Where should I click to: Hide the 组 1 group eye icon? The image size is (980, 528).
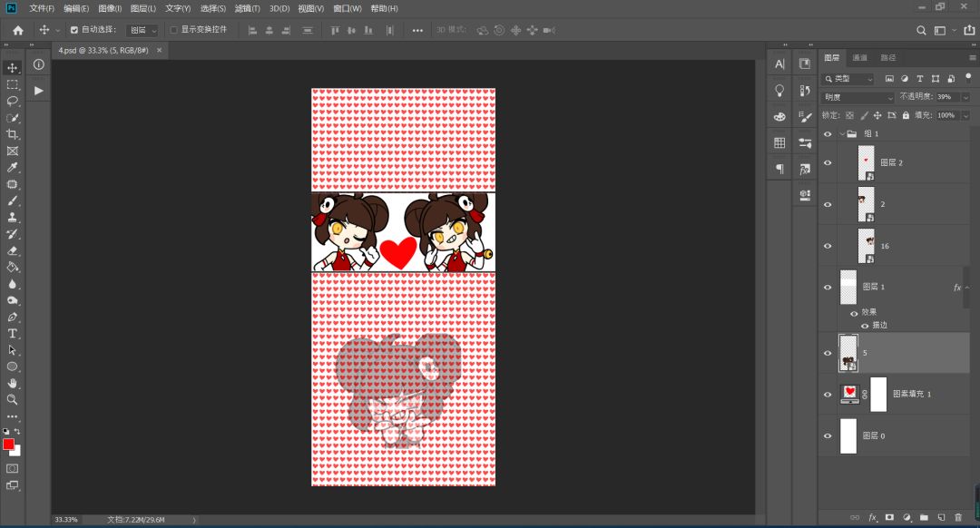[x=828, y=134]
